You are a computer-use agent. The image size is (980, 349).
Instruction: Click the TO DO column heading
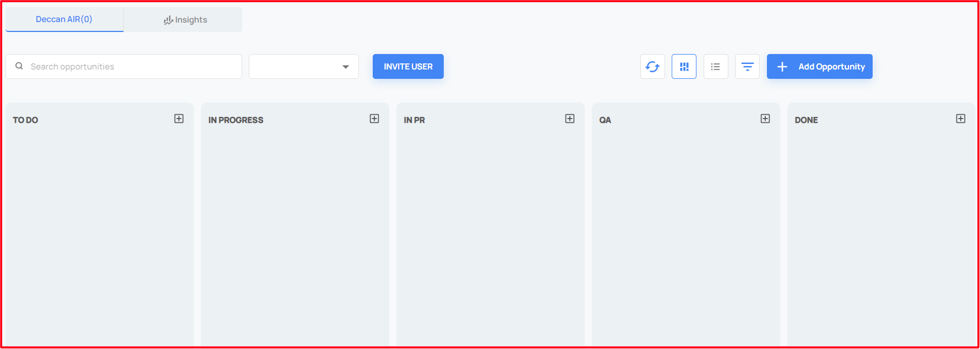point(25,120)
